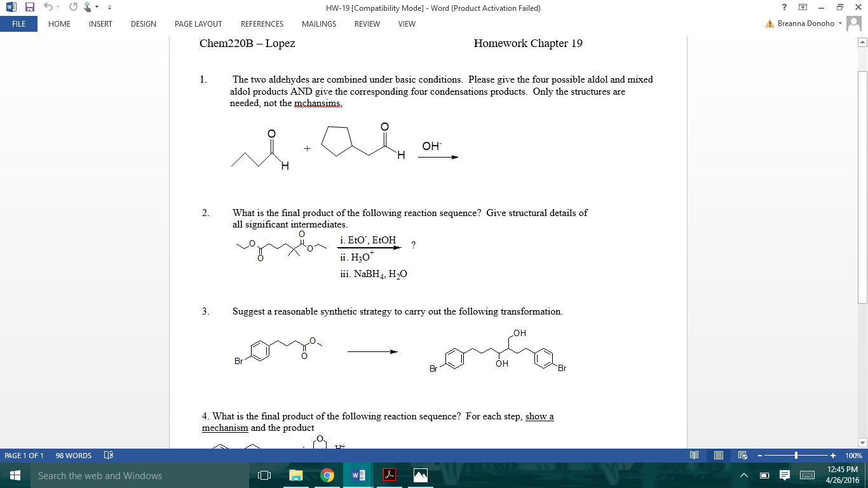Screen dimensions: 868x488
Task: Click the Redo icon in quick access toolbar
Action: coord(74,6)
